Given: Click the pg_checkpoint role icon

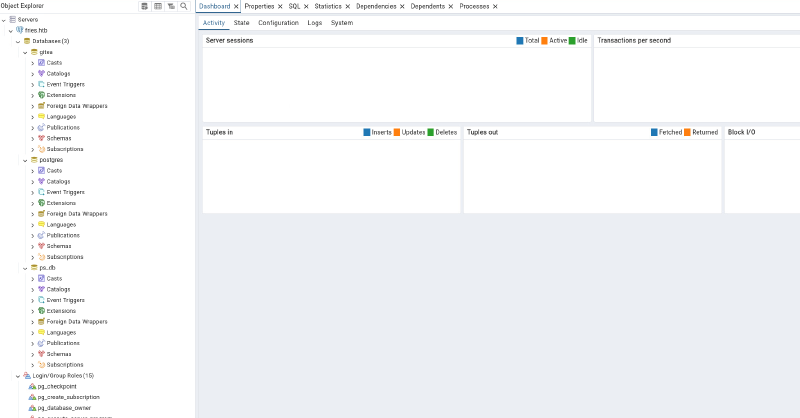Looking at the screenshot, I should (x=32, y=386).
